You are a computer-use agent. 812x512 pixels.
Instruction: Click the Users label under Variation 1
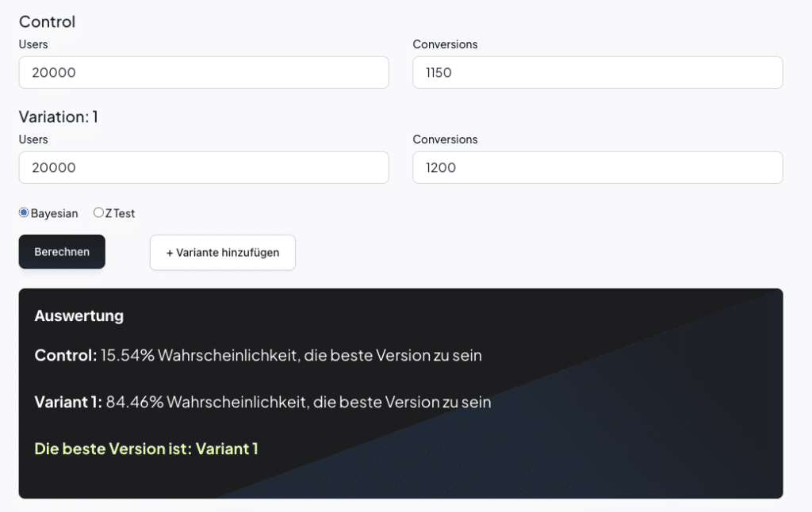point(33,139)
